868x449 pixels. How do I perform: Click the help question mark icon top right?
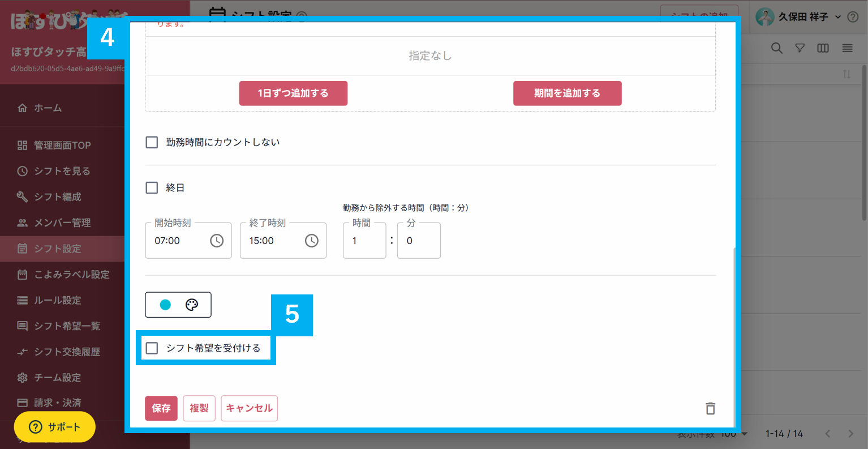[853, 17]
